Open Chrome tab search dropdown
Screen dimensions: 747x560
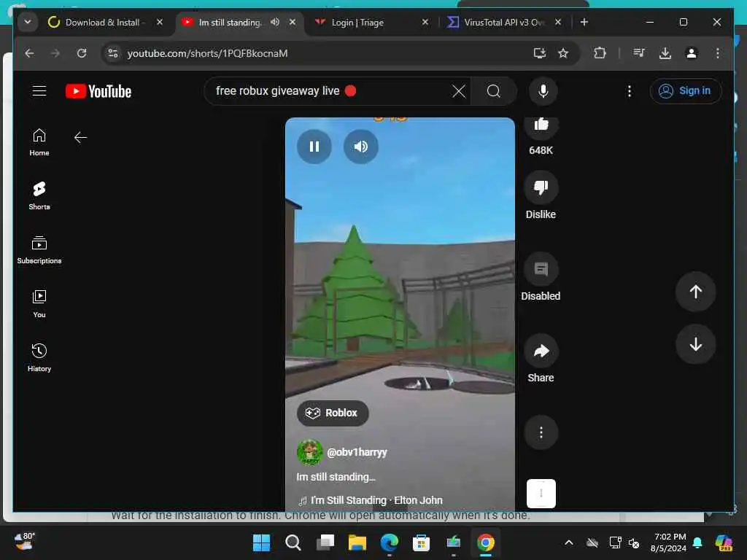point(28,23)
